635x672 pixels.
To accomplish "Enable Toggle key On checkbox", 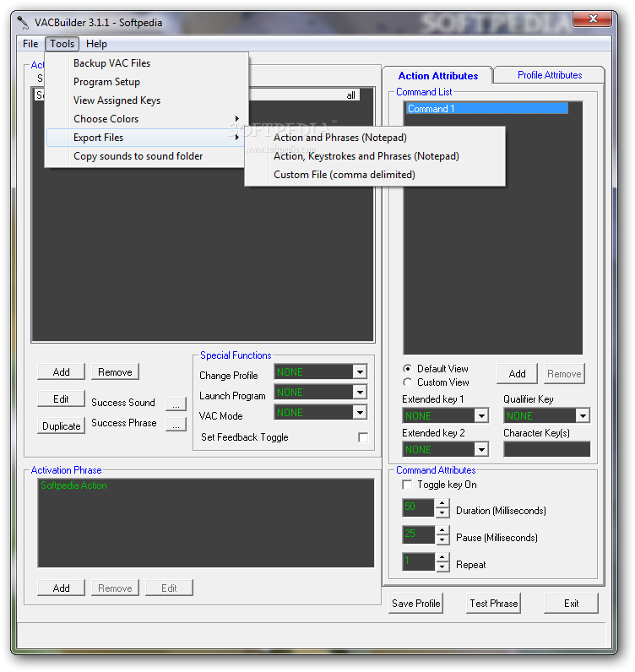I will (x=407, y=485).
